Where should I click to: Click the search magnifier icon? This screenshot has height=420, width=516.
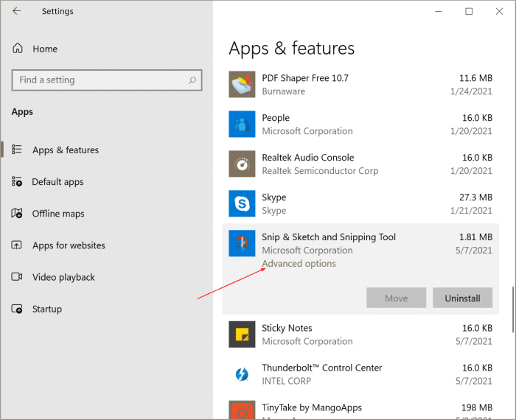tap(192, 80)
